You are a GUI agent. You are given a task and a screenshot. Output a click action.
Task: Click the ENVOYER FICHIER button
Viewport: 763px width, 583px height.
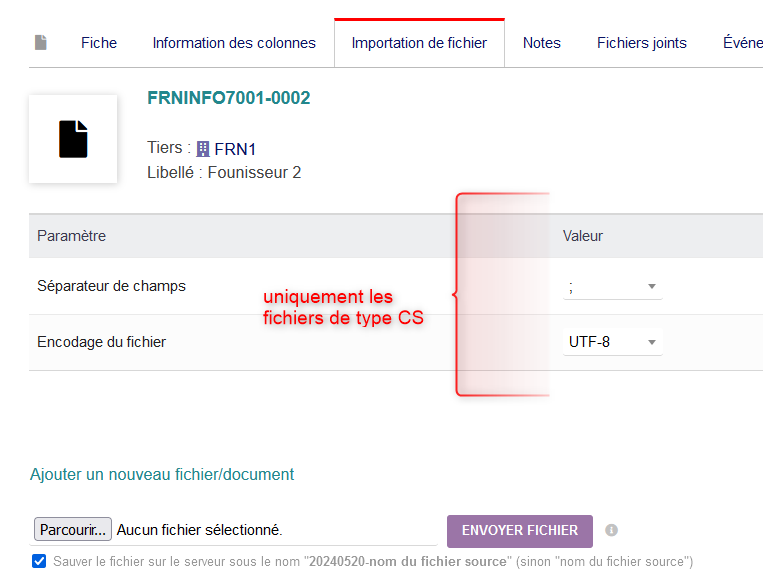pyautogui.click(x=520, y=531)
